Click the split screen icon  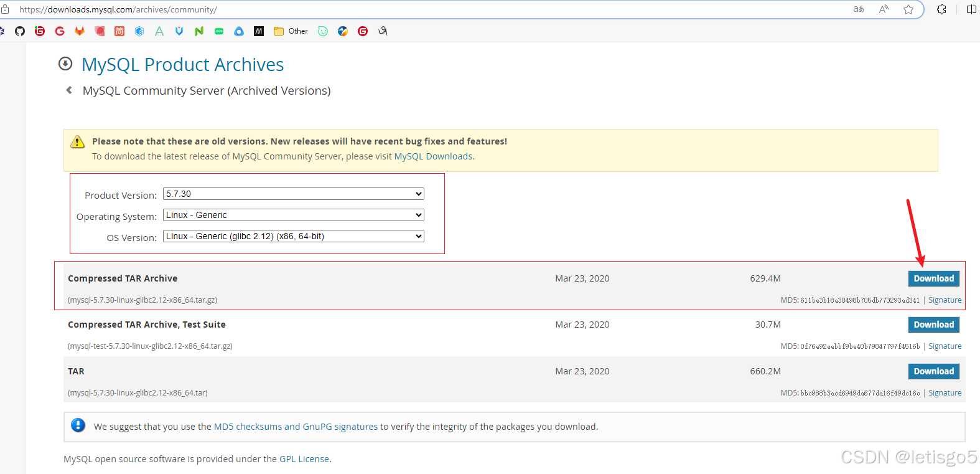[x=971, y=9]
